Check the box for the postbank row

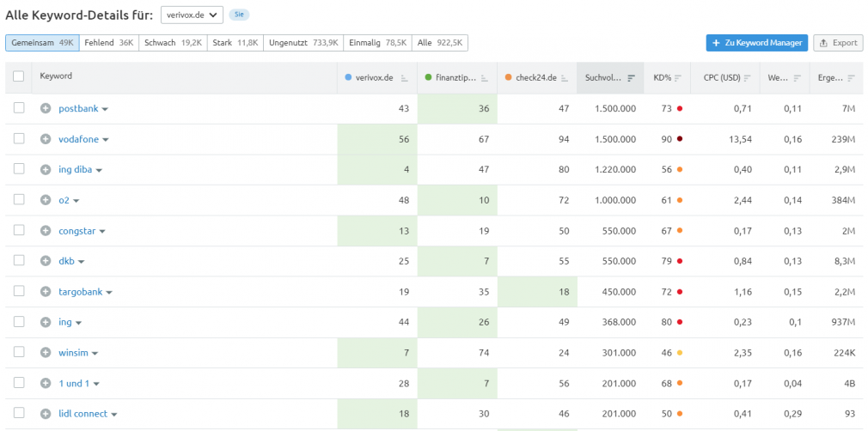click(x=19, y=108)
